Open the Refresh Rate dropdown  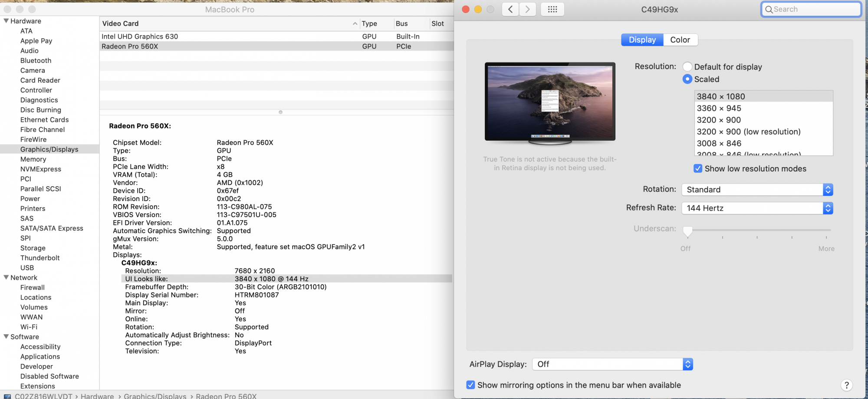pos(757,208)
